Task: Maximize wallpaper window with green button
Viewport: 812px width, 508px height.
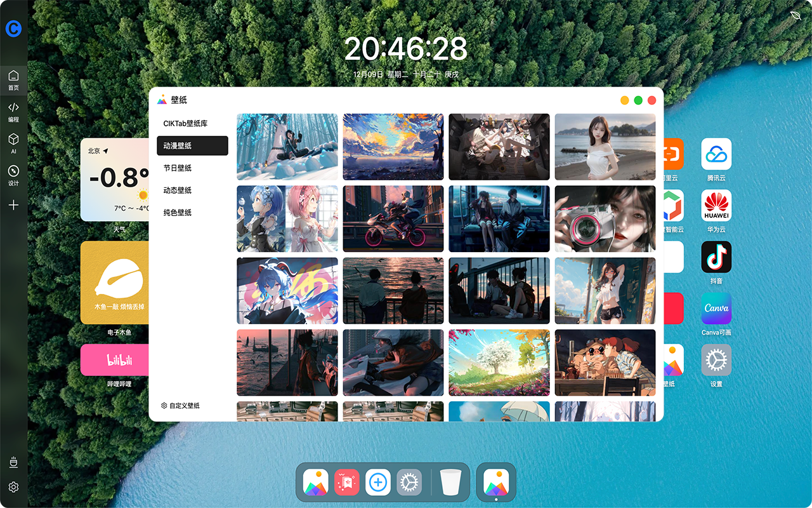Action: coord(638,100)
